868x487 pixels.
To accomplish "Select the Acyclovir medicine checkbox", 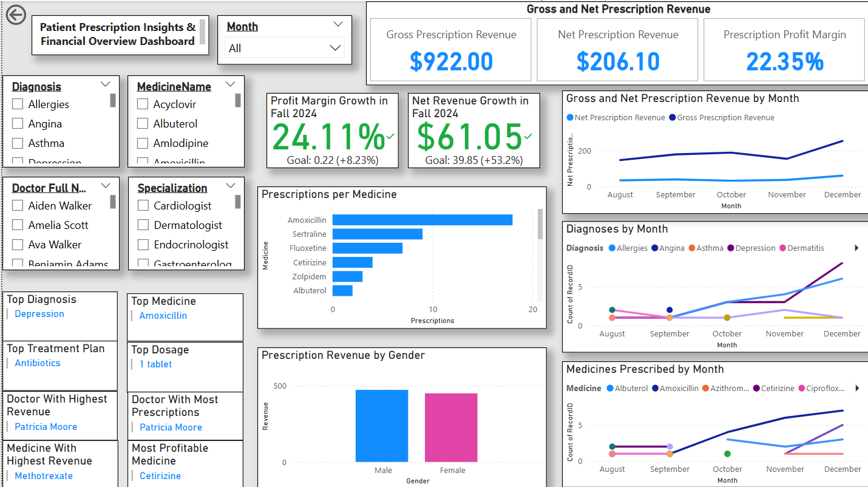I will 142,104.
